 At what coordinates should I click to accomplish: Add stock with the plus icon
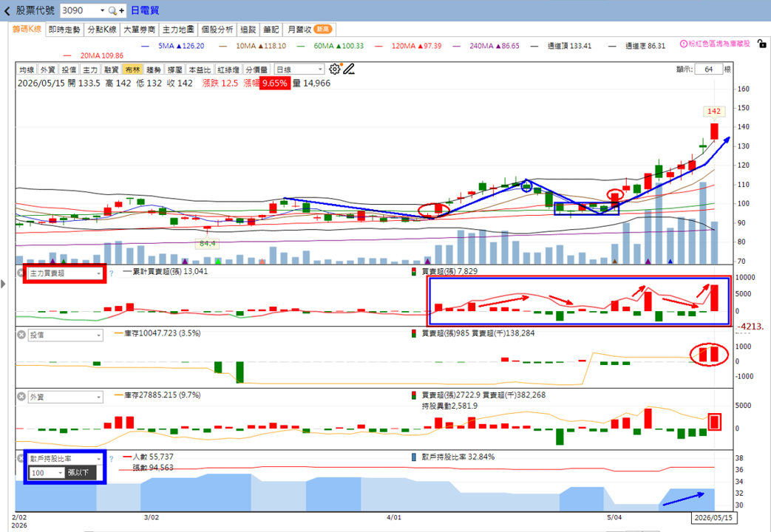121,10
